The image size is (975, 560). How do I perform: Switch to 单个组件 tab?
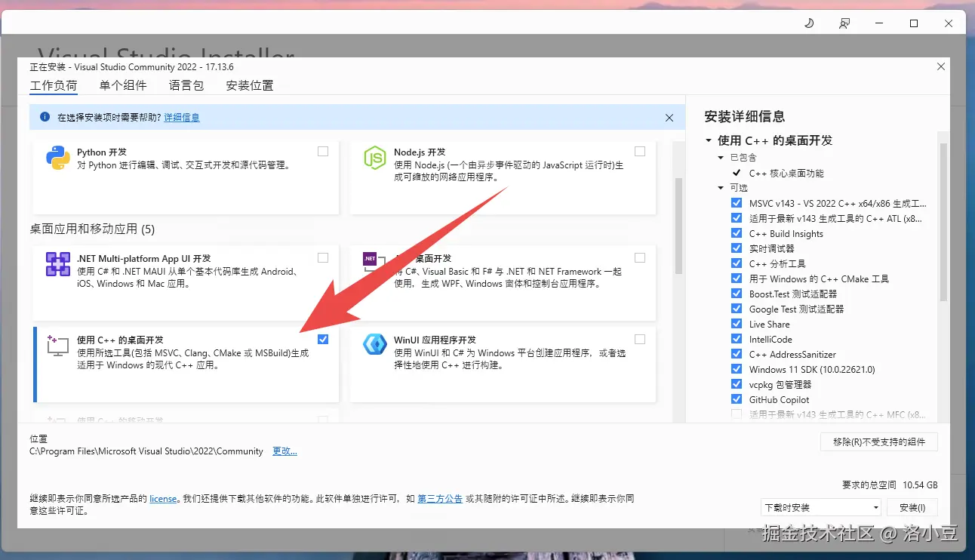123,86
